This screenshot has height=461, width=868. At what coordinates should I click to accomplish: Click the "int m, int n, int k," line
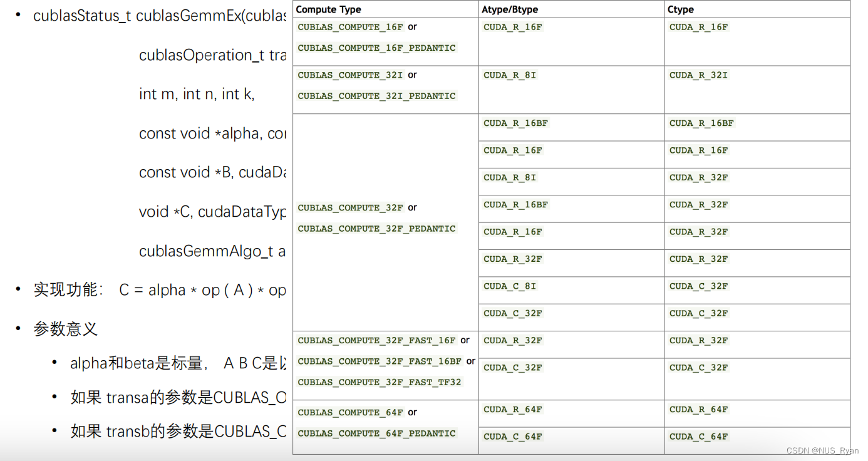click(197, 94)
